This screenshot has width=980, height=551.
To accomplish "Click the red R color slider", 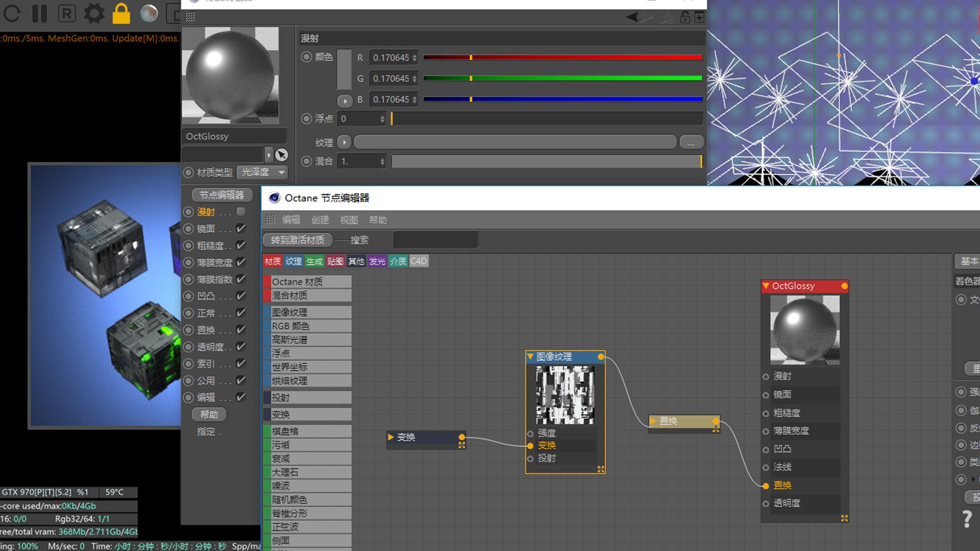I will 562,58.
